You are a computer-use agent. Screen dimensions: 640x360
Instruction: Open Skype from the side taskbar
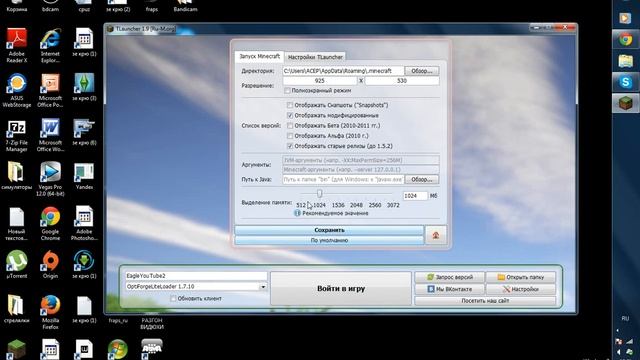tap(626, 82)
